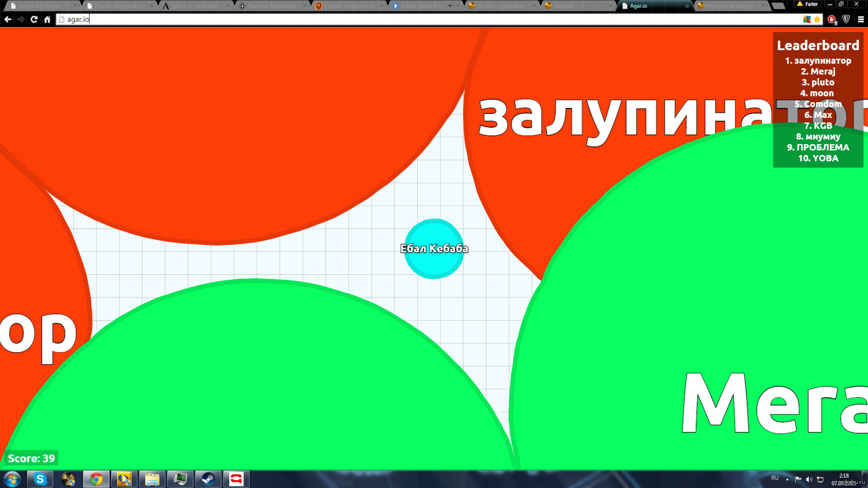Close the Agar.io tab
The width and height of the screenshot is (868, 488).
click(687, 6)
